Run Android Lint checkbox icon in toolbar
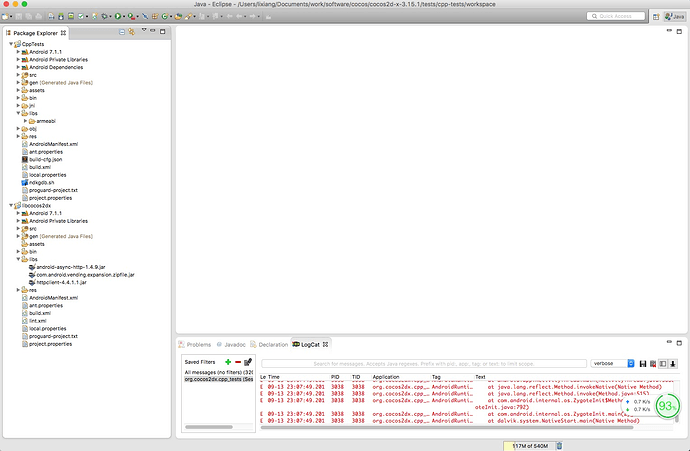This screenshot has height=451, width=690. 81,16
